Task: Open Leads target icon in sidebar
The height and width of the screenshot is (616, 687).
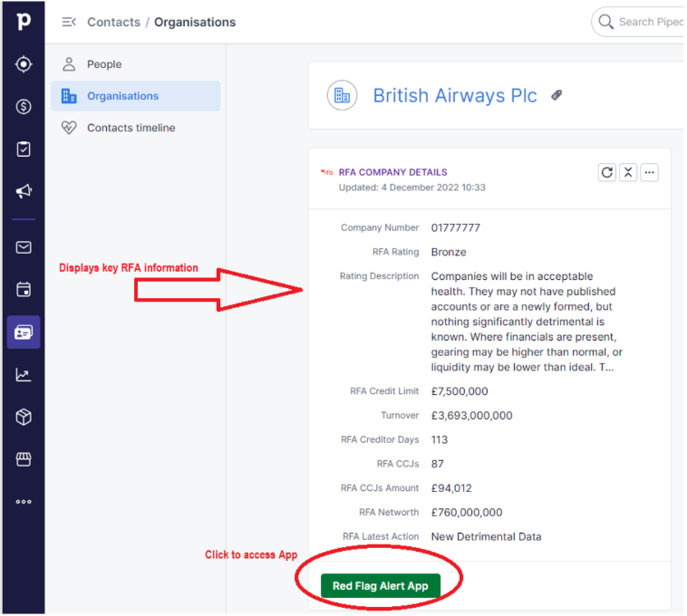Action: click(x=24, y=64)
